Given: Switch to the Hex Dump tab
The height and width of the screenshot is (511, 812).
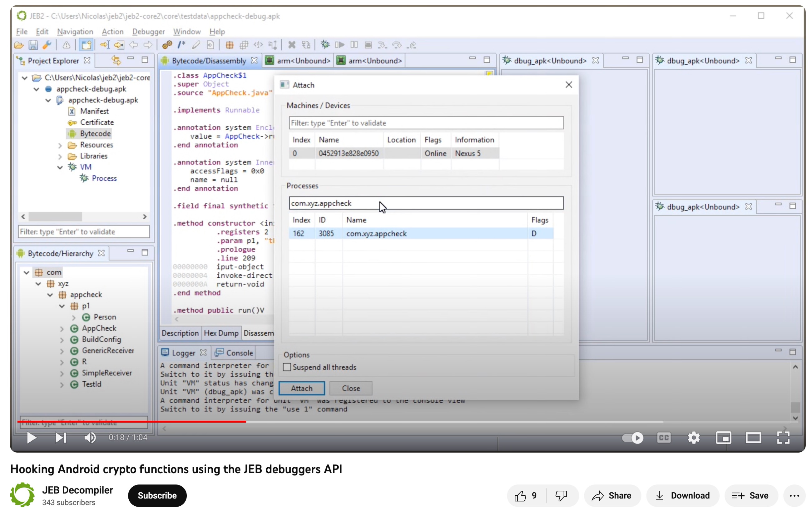Looking at the screenshot, I should pyautogui.click(x=221, y=333).
